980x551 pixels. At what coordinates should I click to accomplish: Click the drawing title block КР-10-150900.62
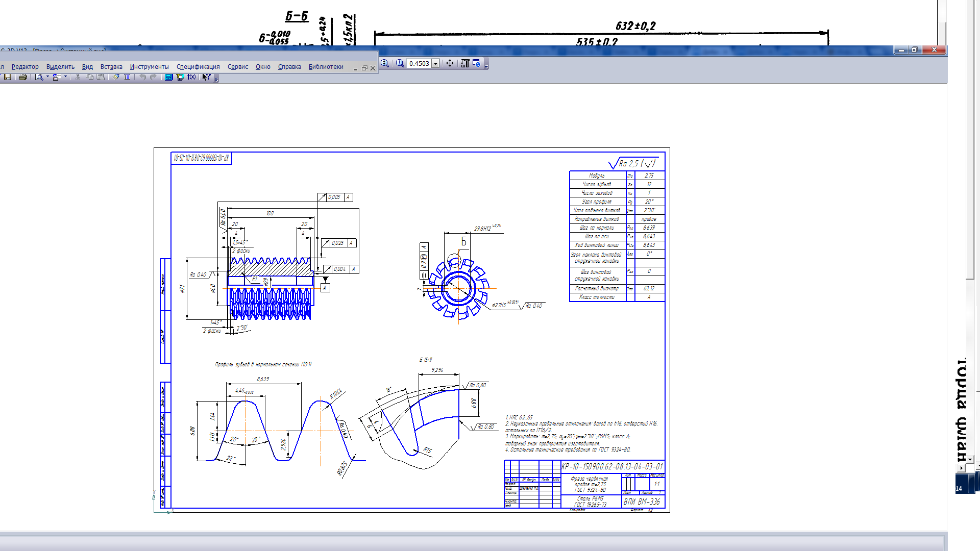612,466
